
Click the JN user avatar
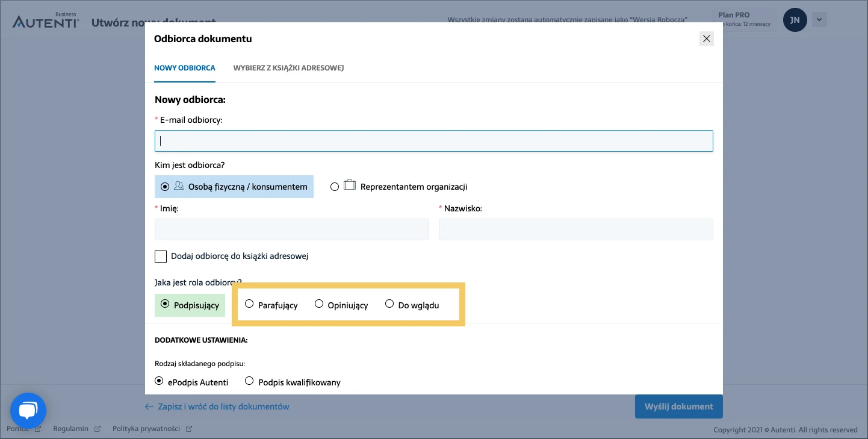[795, 20]
